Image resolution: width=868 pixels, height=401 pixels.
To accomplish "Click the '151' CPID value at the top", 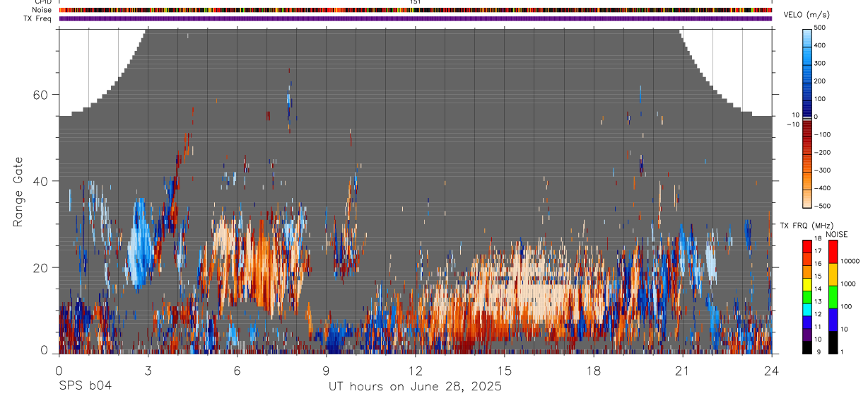I will point(416,2).
